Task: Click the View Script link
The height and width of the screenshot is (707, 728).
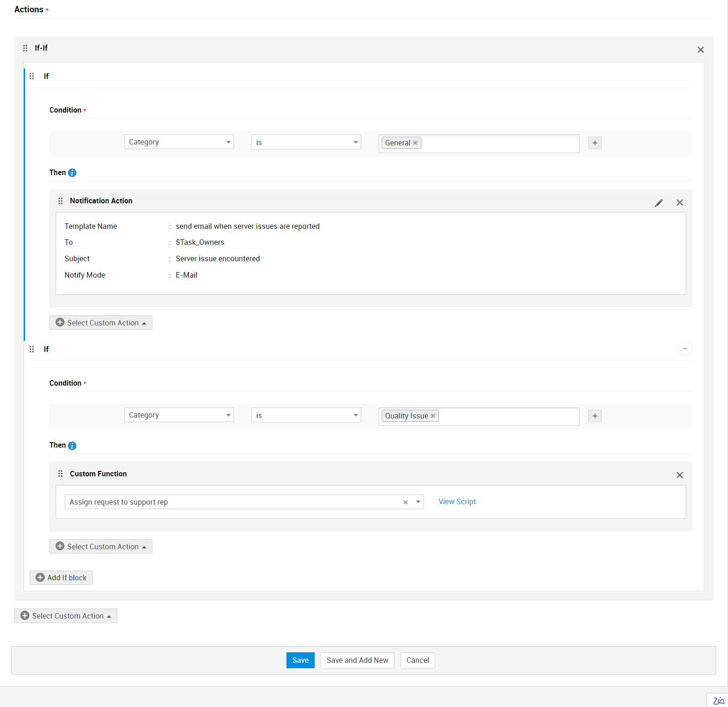Action: [x=457, y=502]
